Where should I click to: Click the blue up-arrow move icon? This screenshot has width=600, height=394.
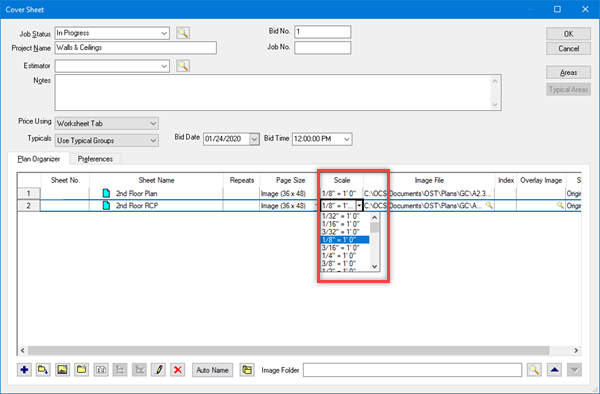[554, 370]
